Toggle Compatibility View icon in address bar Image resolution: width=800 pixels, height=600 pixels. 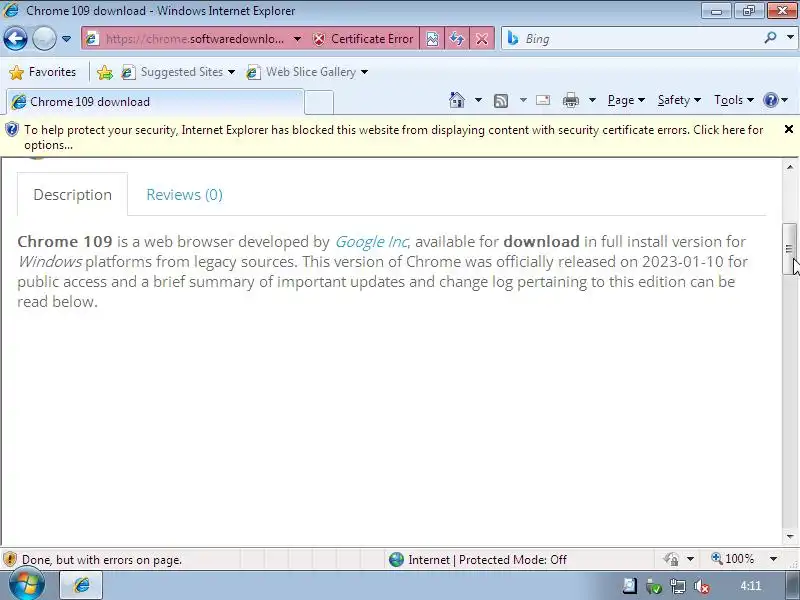432,39
